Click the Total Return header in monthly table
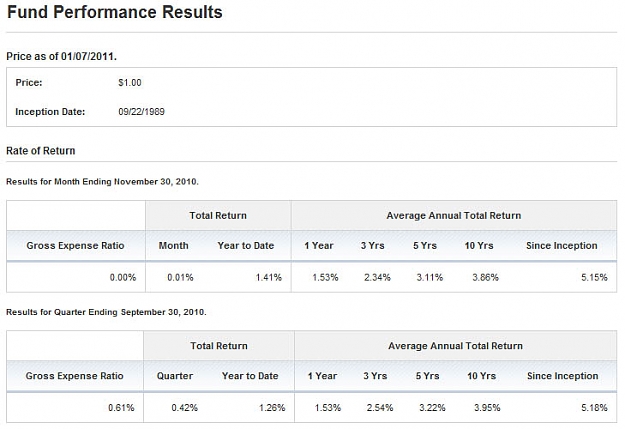The width and height of the screenshot is (625, 429). (218, 216)
